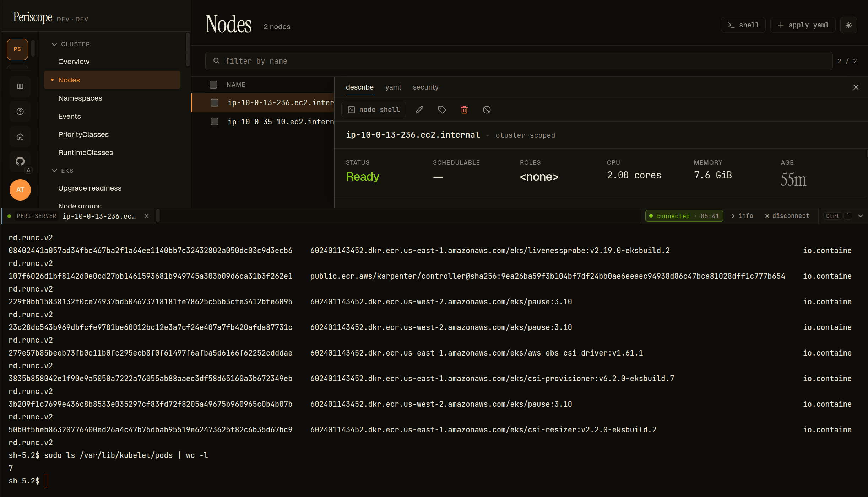Click the 2.00 cores CPU value
Screen dimensions: 868x497
634,176
